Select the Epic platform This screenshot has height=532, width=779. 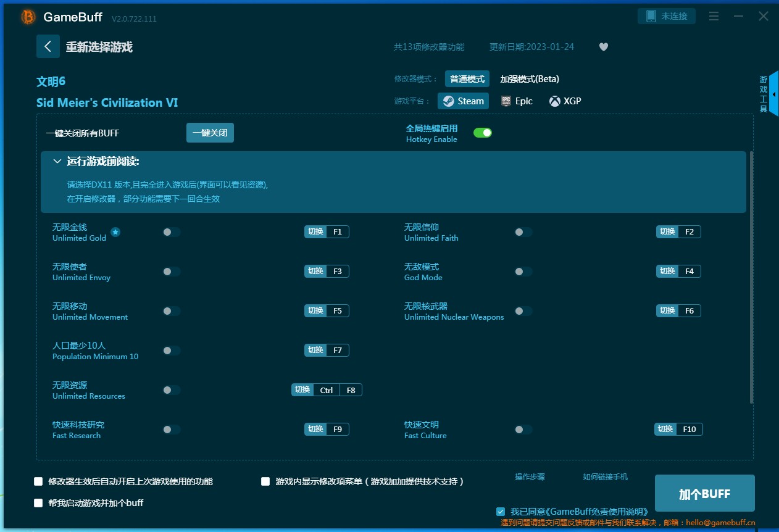pos(517,101)
